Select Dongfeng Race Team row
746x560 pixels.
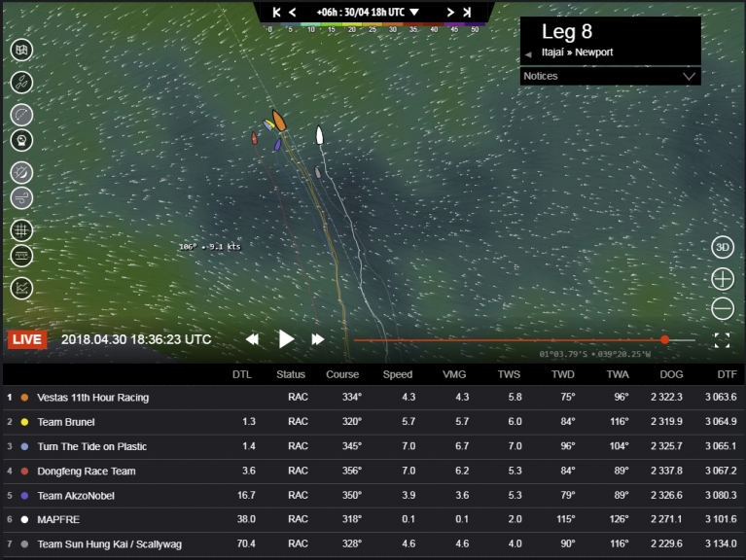pos(373,472)
